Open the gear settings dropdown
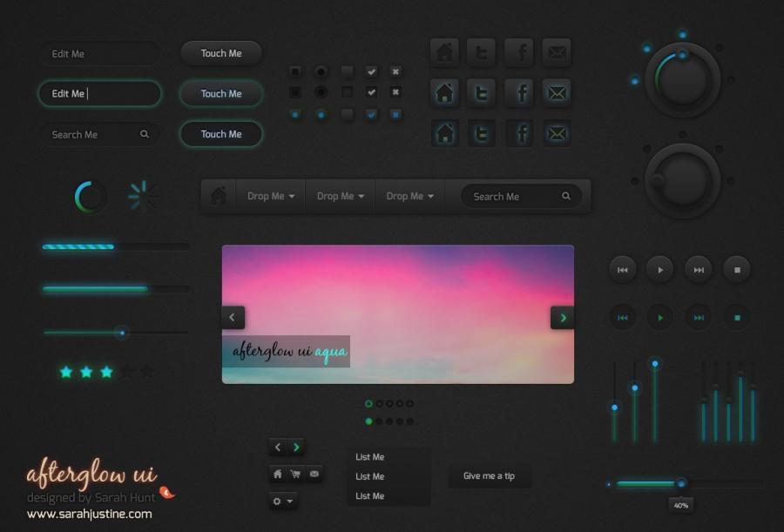This screenshot has height=532, width=784. click(283, 501)
